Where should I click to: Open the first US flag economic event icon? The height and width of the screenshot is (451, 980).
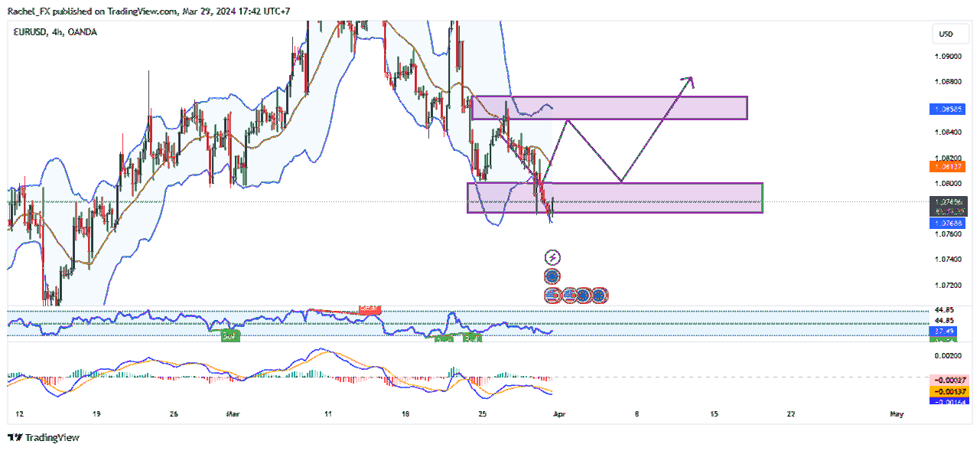click(552, 294)
